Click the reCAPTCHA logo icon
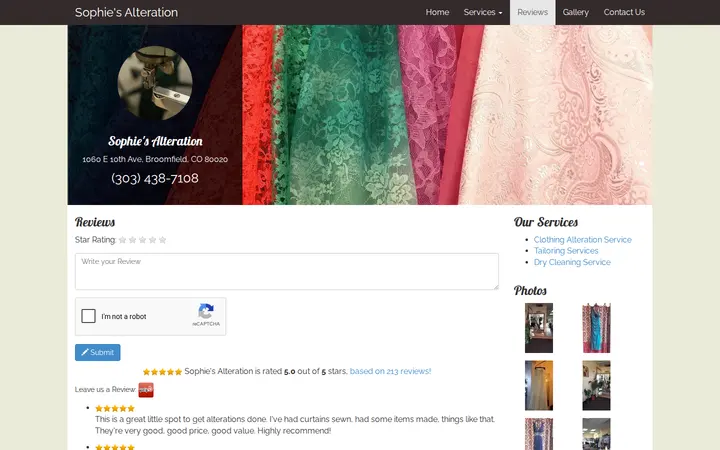Viewport: 720px width, 450px height. (206, 311)
